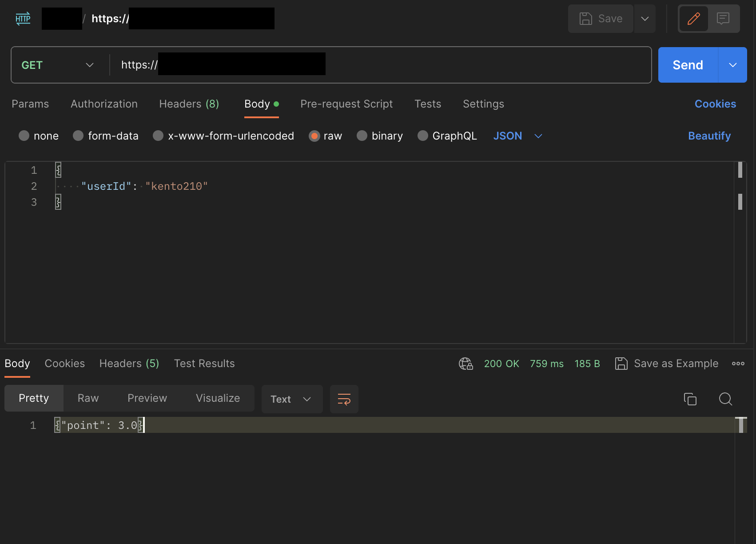
Task: Choose the binary body option
Action: click(362, 136)
